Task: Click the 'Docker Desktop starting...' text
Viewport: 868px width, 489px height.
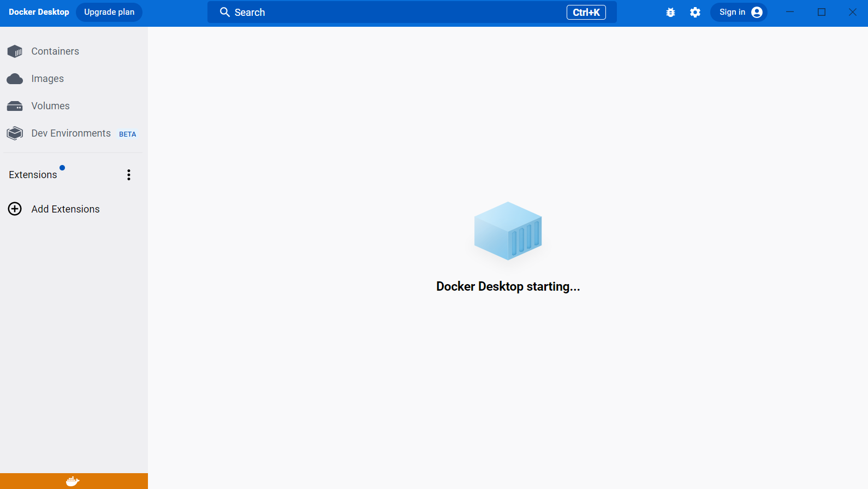Action: tap(508, 286)
